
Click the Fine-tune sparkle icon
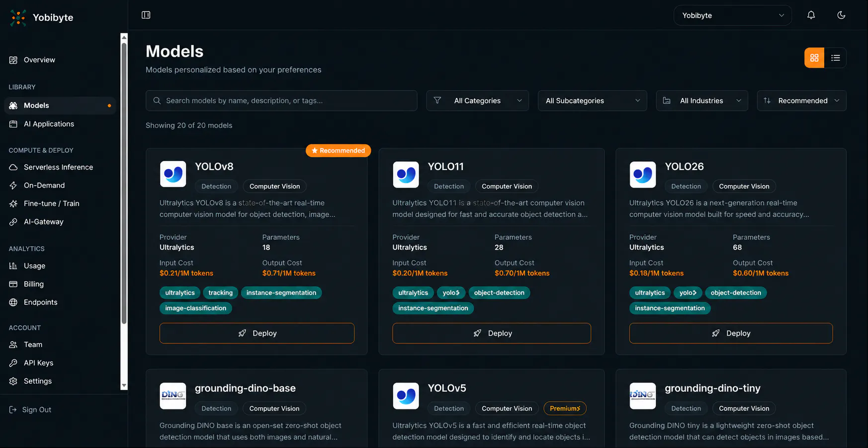pyautogui.click(x=13, y=203)
